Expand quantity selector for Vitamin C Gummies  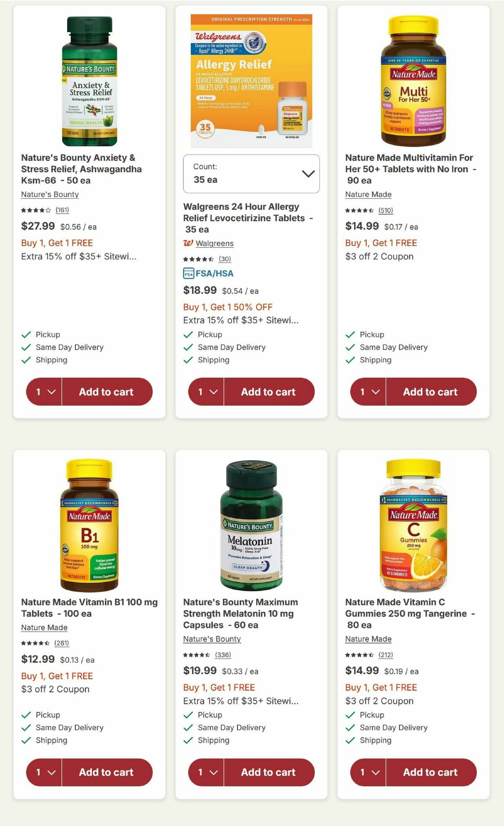[x=368, y=772]
